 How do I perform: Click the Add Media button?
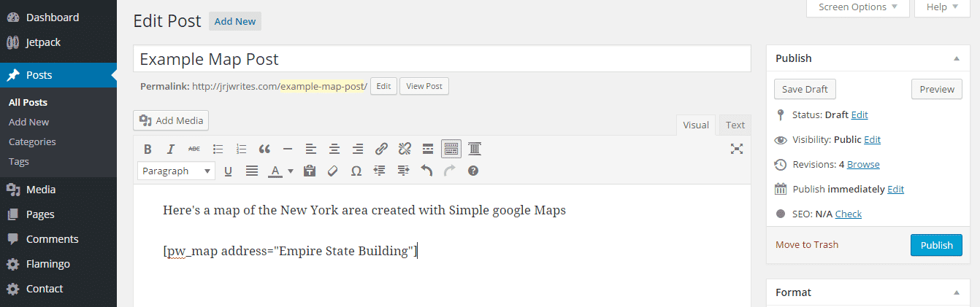pyautogui.click(x=171, y=120)
